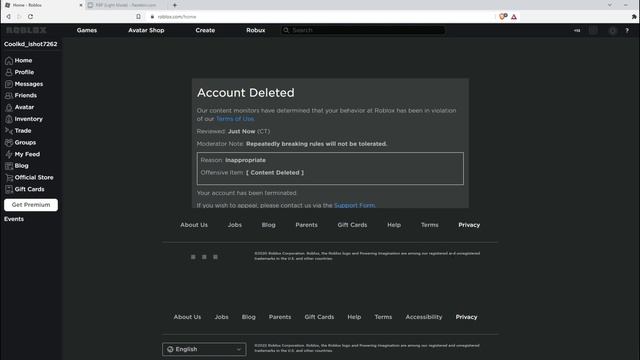Open the third social media icon in footer

pos(215,257)
